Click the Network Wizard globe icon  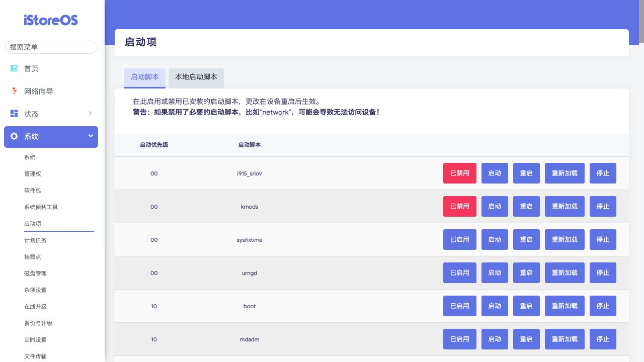click(14, 91)
